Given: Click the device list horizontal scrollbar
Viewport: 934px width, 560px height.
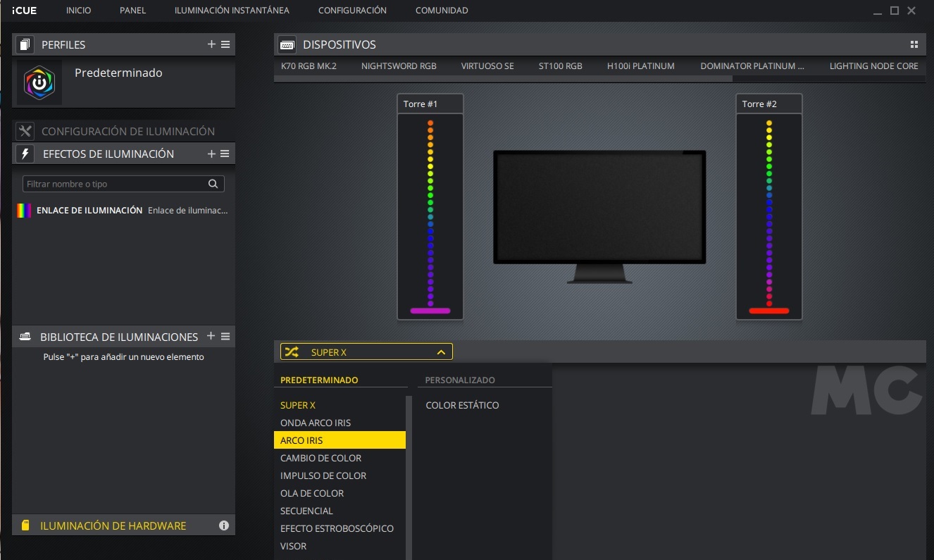Looking at the screenshot, I should [x=503, y=79].
